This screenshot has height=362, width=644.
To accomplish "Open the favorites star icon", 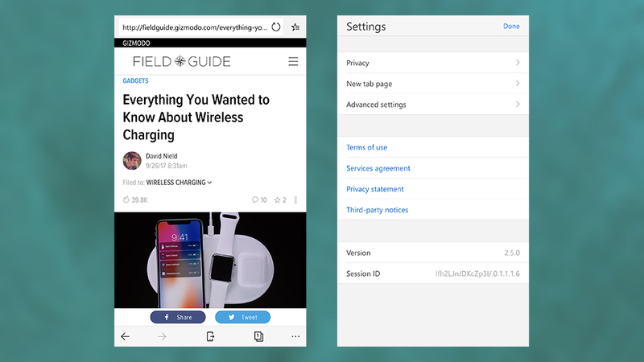I will tap(295, 27).
